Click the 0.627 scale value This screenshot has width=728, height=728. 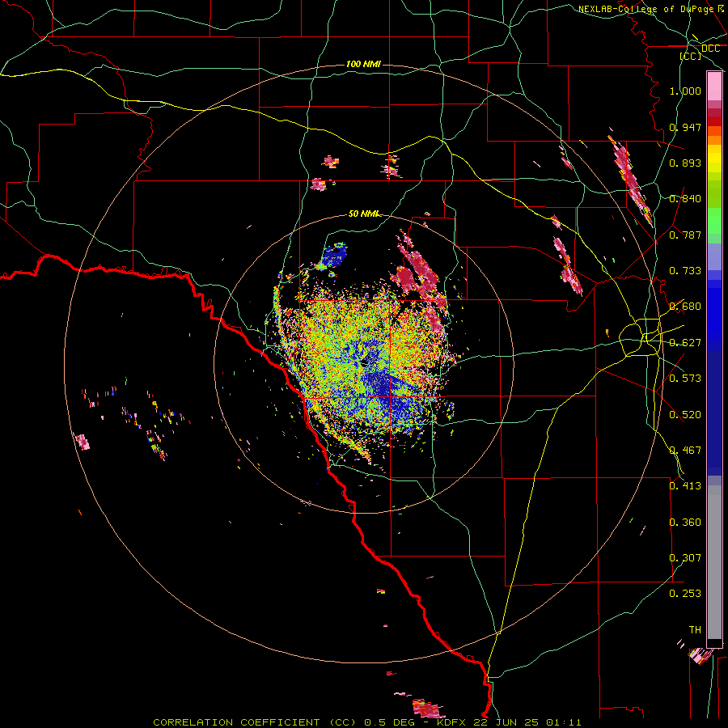click(685, 343)
